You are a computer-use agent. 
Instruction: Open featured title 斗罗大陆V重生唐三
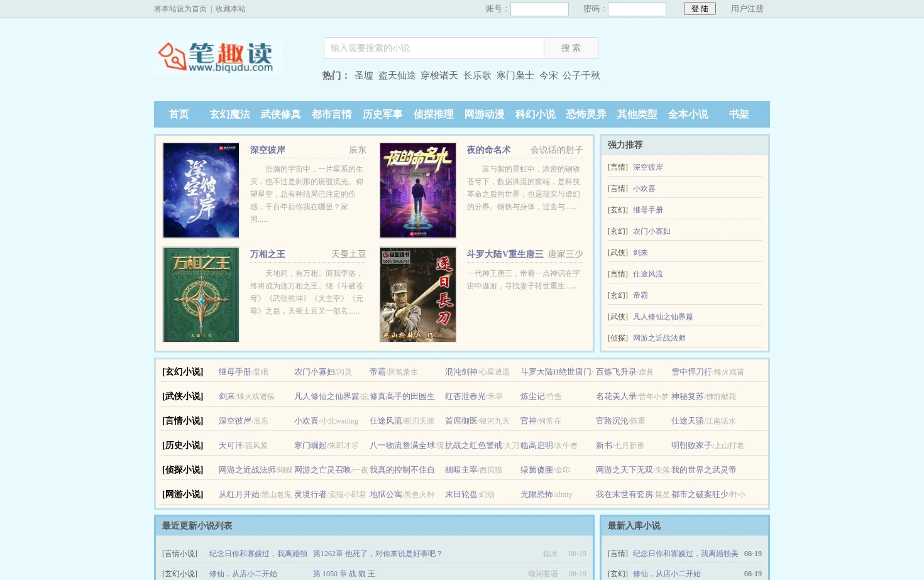505,254
